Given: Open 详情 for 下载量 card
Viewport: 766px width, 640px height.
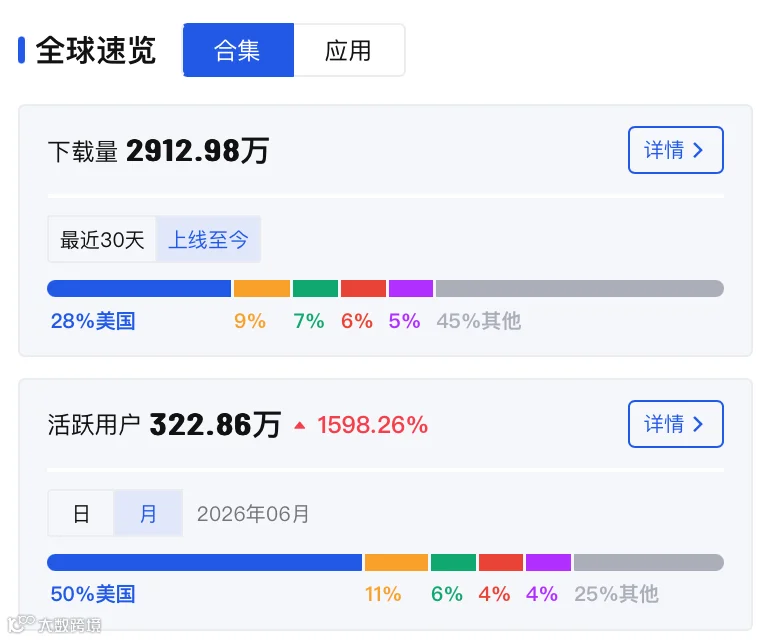Looking at the screenshot, I should coord(676,150).
